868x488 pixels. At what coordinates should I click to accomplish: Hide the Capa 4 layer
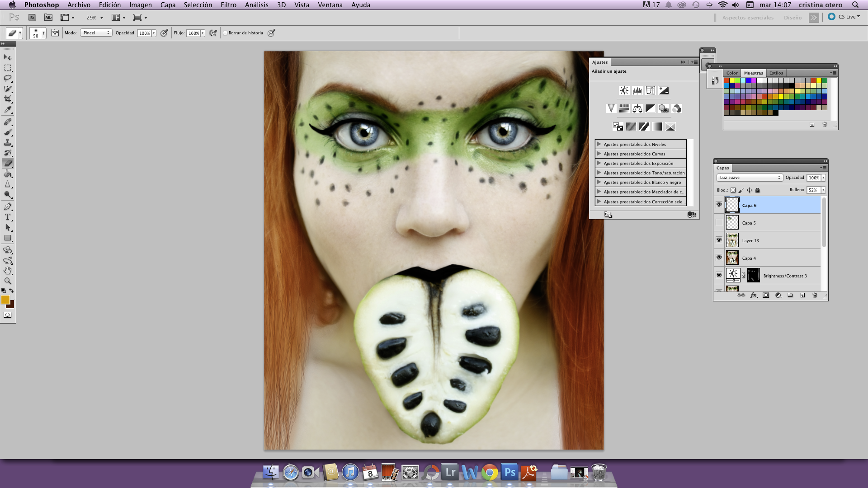click(719, 258)
